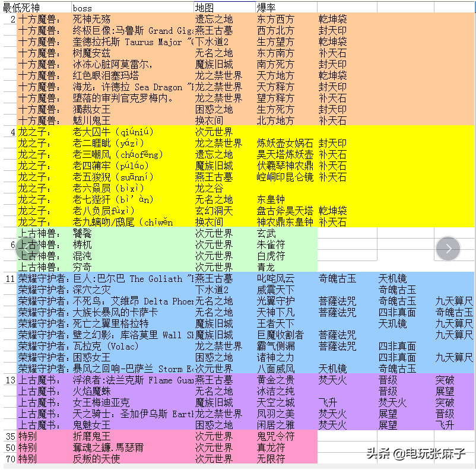The width and height of the screenshot is (476, 470).
Task: Select the 老大囚牛 (qiúniú) cell
Action: [x=113, y=132]
